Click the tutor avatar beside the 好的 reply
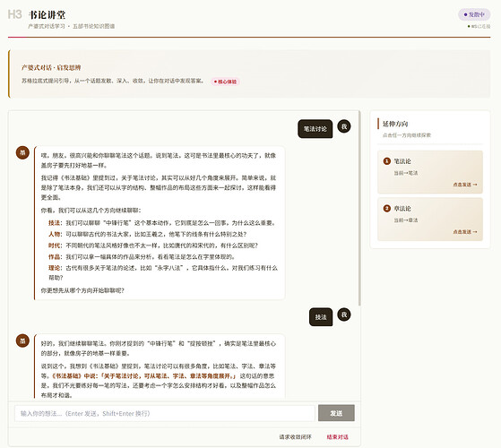Image resolution: width=501 pixels, height=448 pixels. 22,340
